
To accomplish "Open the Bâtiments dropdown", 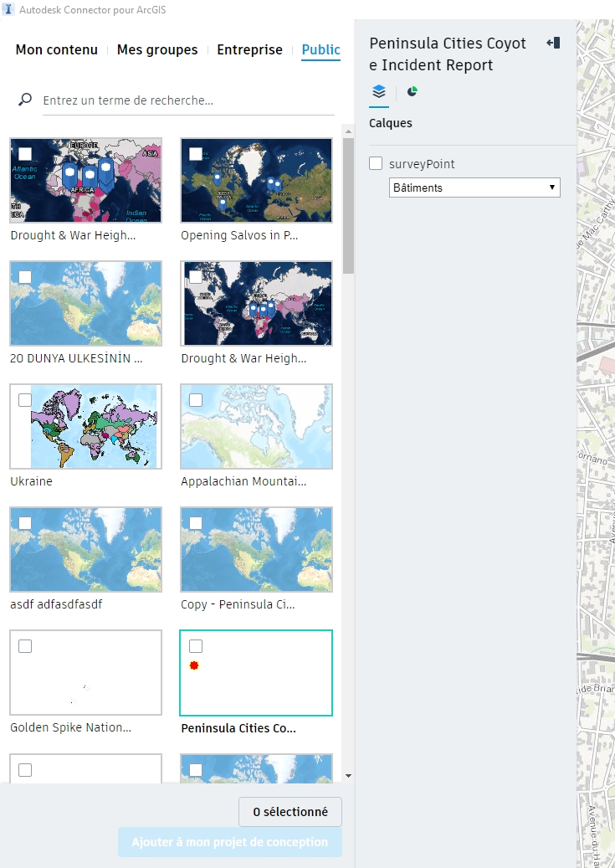I will 474,187.
